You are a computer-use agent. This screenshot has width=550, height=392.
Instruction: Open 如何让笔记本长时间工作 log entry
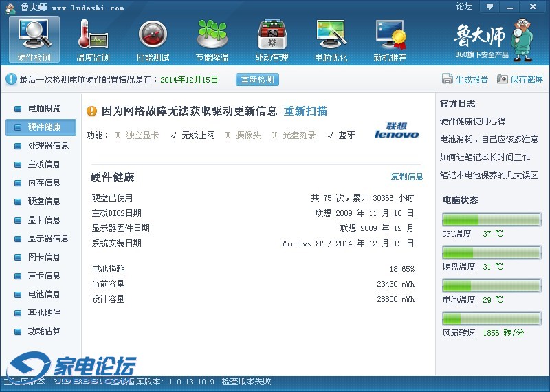point(485,157)
